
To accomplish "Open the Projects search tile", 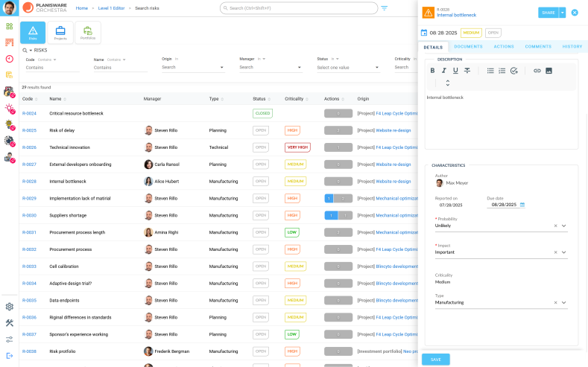I will pyautogui.click(x=60, y=32).
